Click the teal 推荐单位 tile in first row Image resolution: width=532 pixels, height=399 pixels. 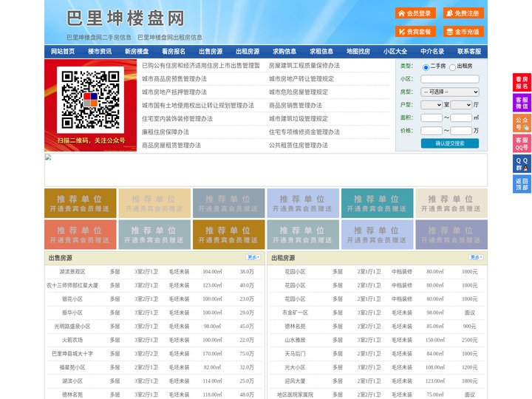coord(378,203)
